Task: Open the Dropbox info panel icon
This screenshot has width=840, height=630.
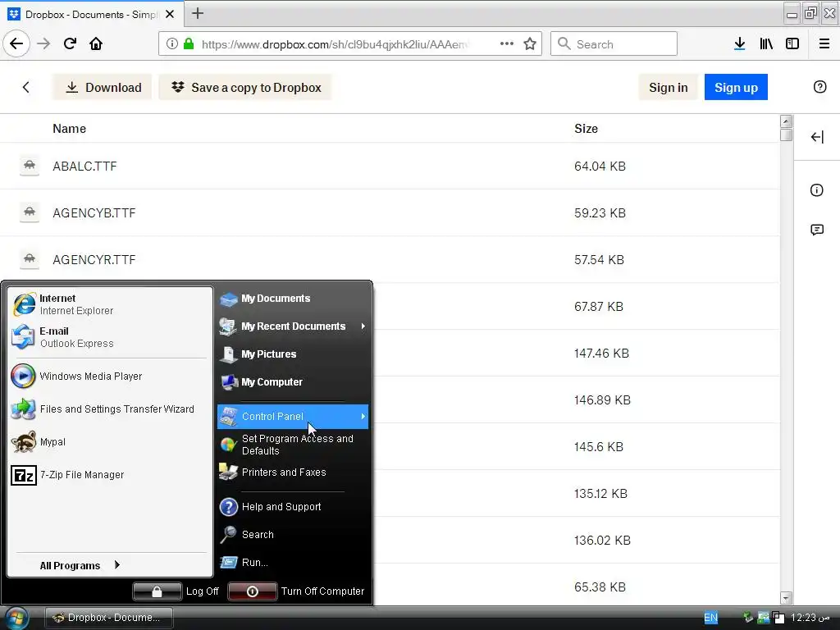Action: click(x=816, y=190)
